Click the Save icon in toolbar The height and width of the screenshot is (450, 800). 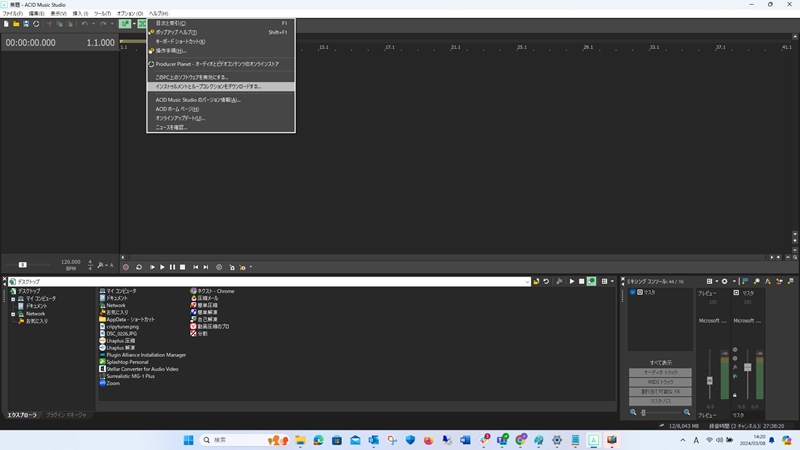coord(26,24)
